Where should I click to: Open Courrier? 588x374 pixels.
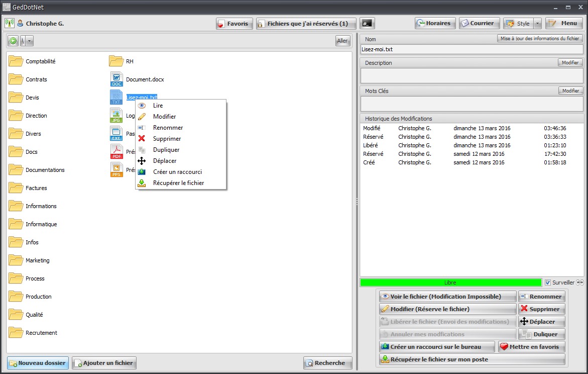click(479, 23)
